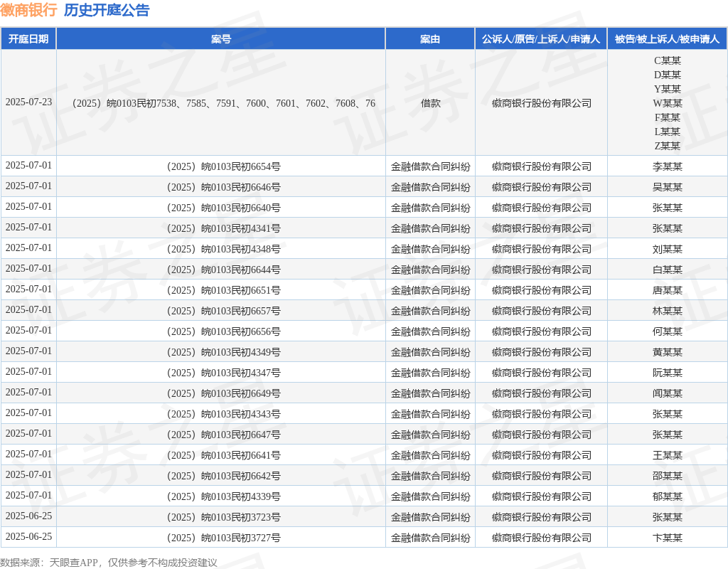Click defendant 王某某
This screenshot has height=569, width=728.
tap(667, 455)
